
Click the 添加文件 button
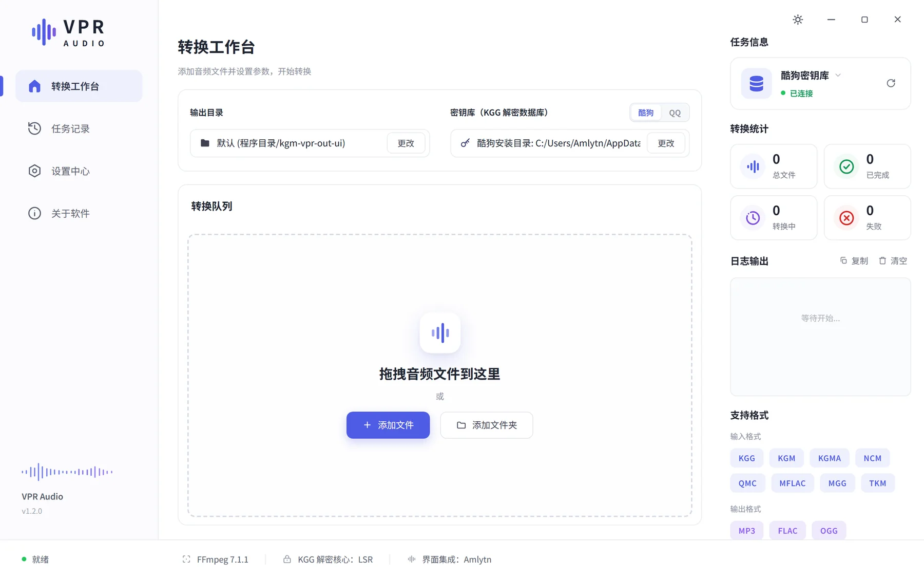[388, 425]
